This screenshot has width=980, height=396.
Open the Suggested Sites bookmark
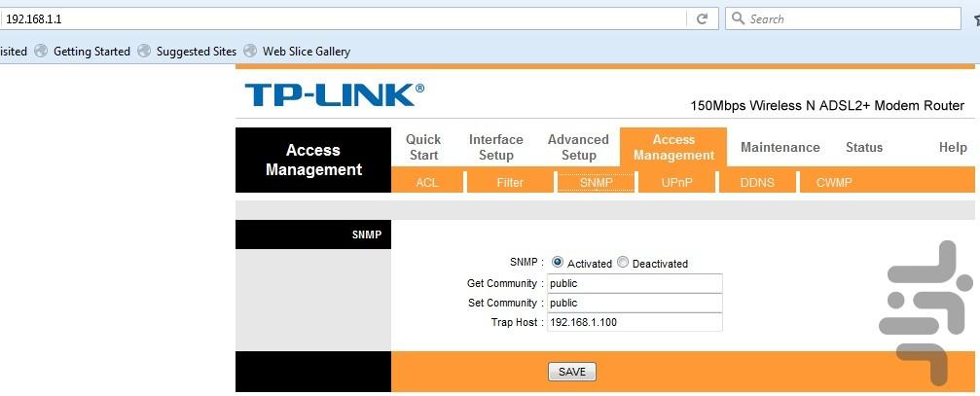[196, 52]
